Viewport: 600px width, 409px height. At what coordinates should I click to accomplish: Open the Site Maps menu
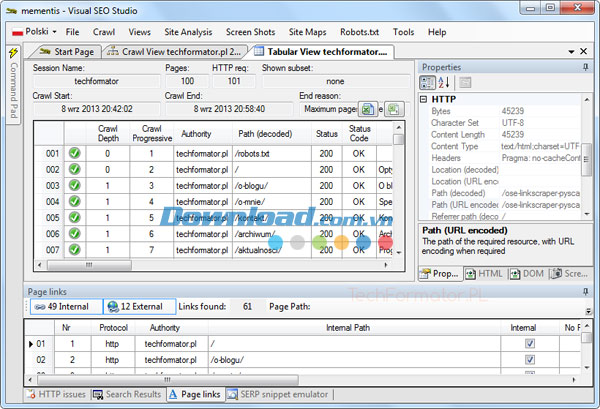click(x=308, y=32)
